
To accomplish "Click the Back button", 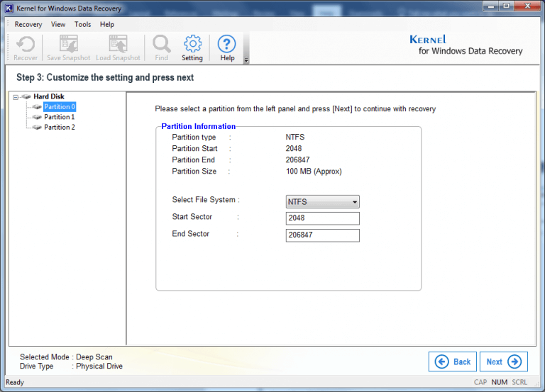I will (452, 362).
